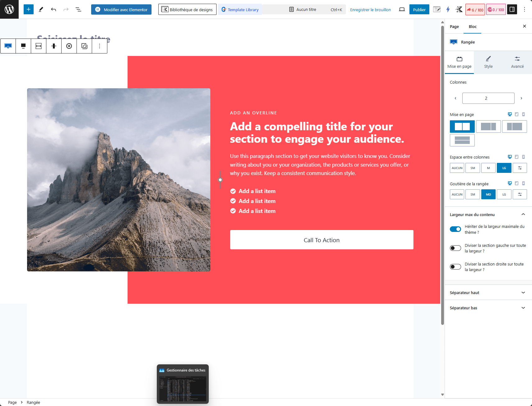Image resolution: width=532 pixels, height=406 pixels.
Task: Expand the Séparateur haut section
Action: tap(488, 293)
